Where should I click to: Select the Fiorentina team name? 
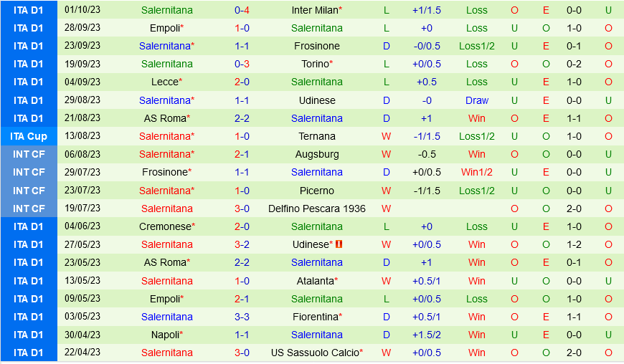[x=314, y=317]
